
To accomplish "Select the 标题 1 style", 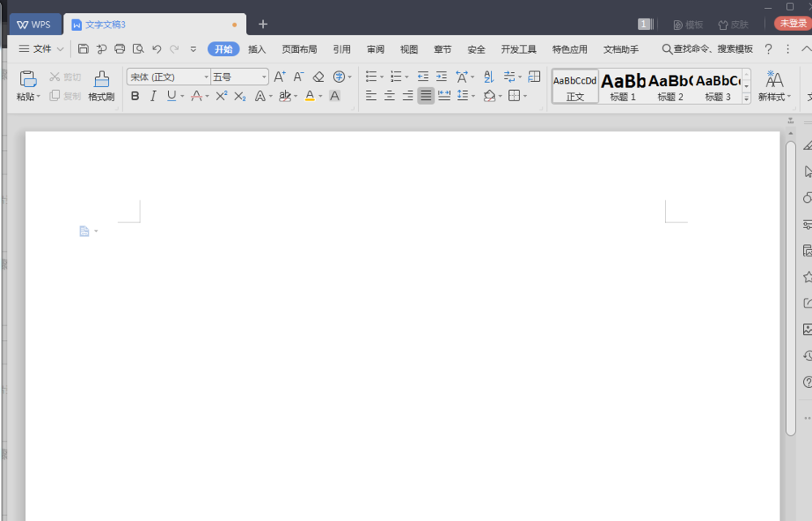I will (x=623, y=86).
